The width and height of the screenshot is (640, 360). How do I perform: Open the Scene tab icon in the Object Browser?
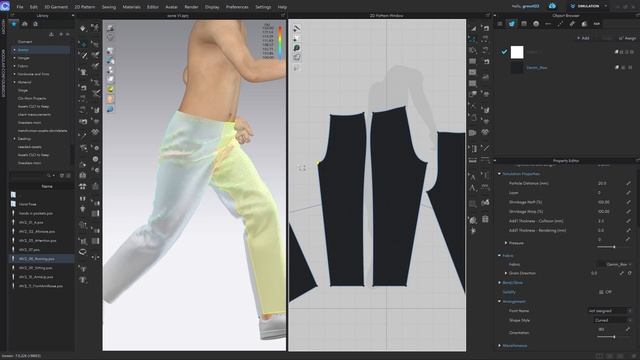pos(500,24)
